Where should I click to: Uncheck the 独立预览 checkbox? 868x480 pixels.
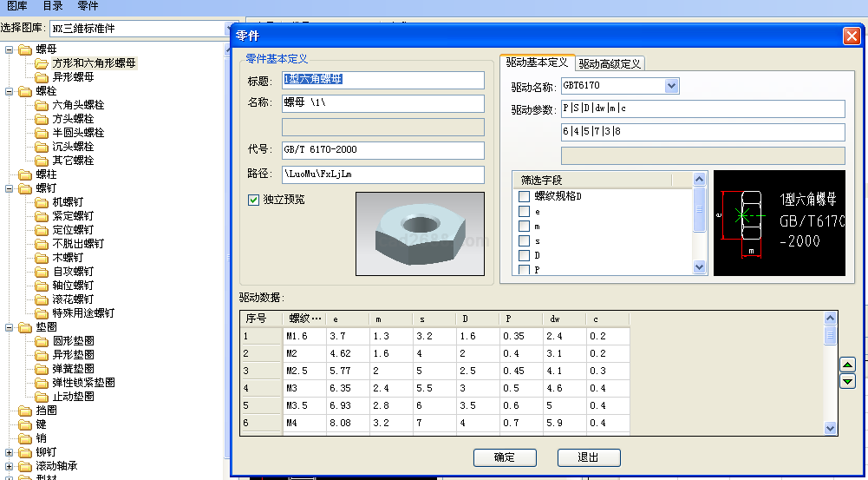253,201
